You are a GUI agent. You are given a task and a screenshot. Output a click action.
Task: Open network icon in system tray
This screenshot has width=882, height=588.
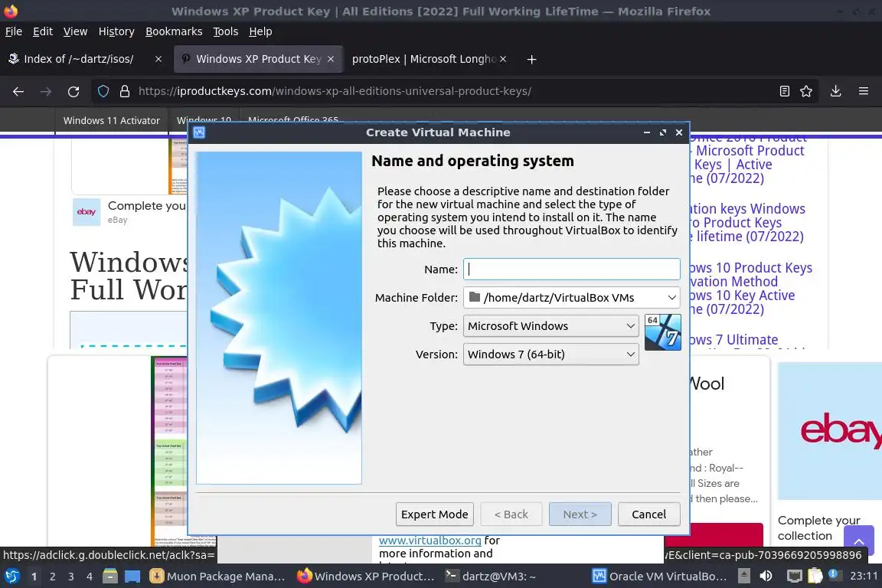(x=794, y=577)
